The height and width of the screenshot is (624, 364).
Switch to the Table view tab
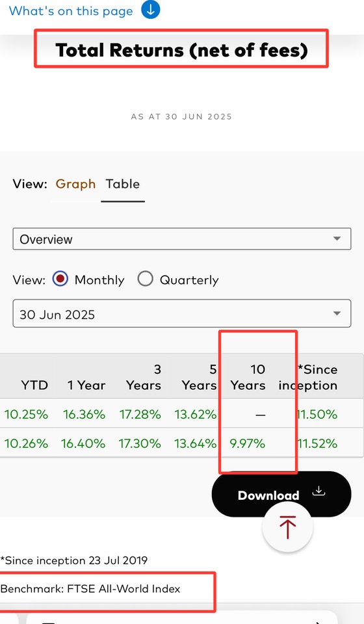click(x=123, y=184)
